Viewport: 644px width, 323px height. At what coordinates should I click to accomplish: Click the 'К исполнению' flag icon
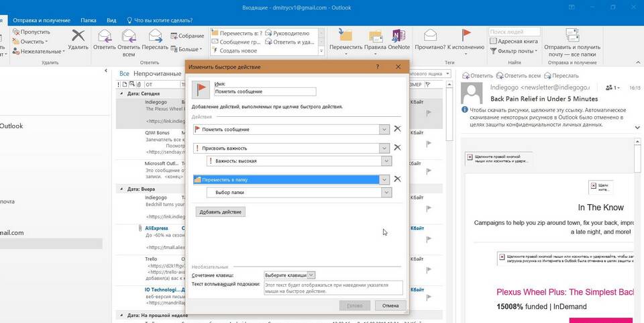coord(466,36)
